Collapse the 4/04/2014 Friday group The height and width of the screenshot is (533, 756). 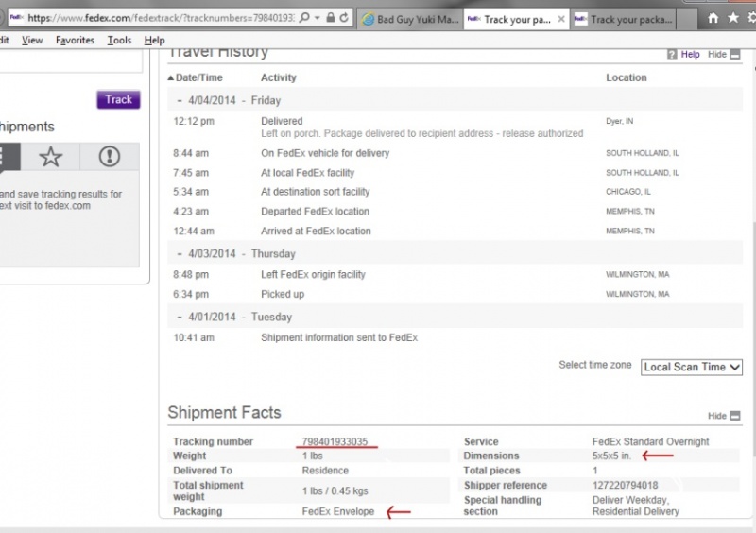180,100
